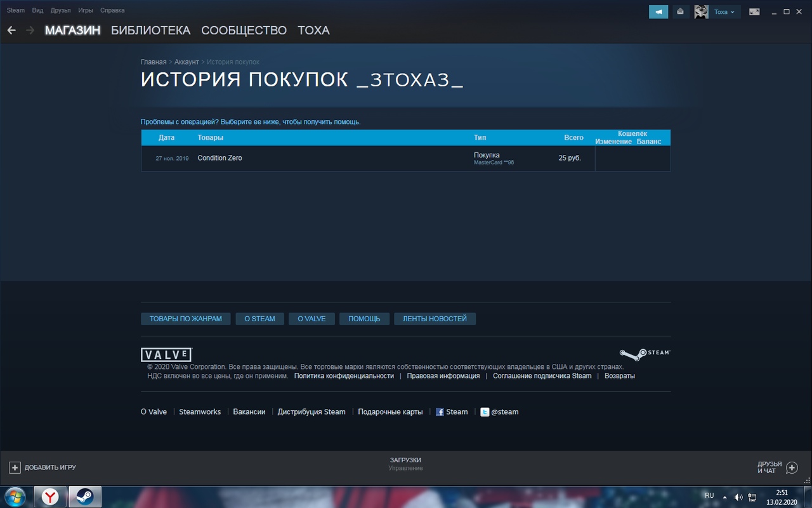Open the inbox envelope icon
Image resolution: width=812 pixels, height=508 pixels.
[681, 11]
